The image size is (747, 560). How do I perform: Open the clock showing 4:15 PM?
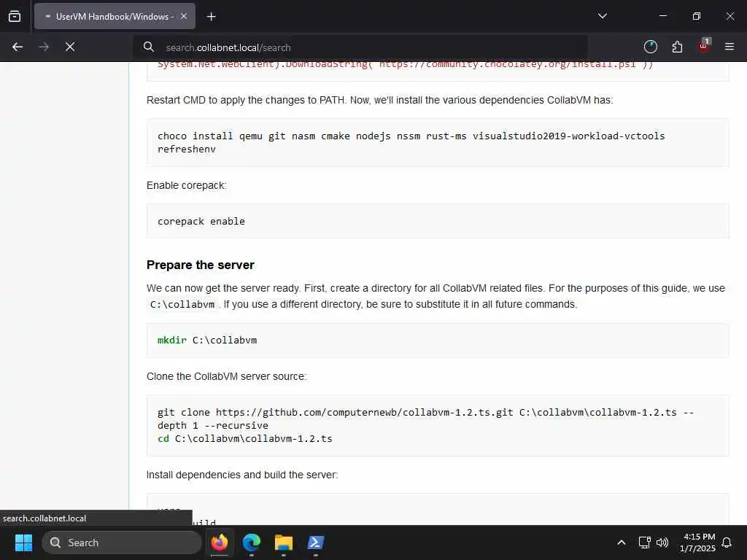pyautogui.click(x=697, y=542)
